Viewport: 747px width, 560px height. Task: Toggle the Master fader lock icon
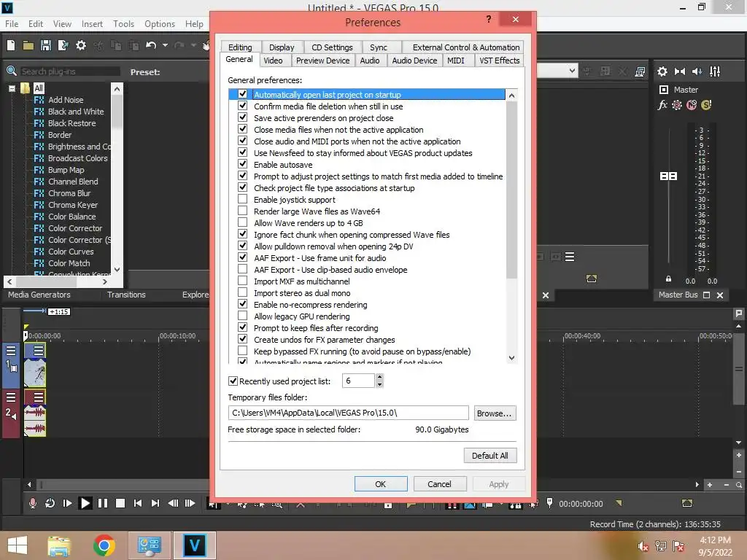668,279
